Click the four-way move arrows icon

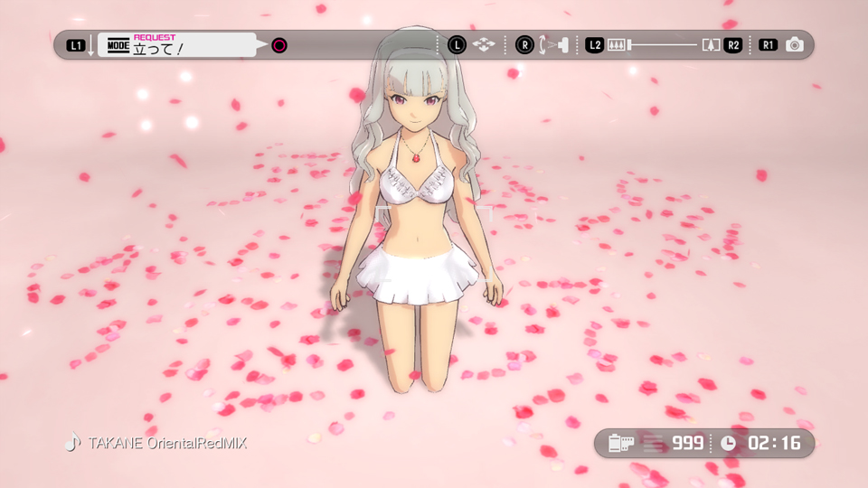click(484, 45)
